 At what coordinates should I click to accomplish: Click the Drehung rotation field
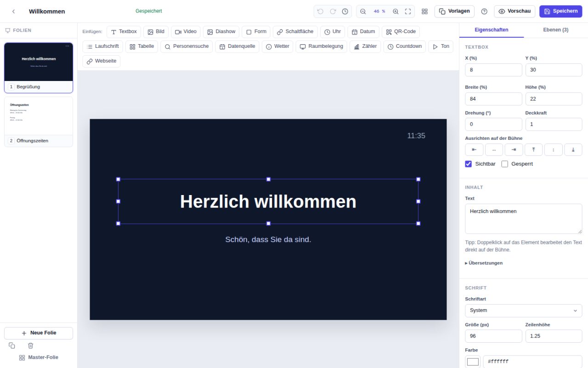point(493,124)
